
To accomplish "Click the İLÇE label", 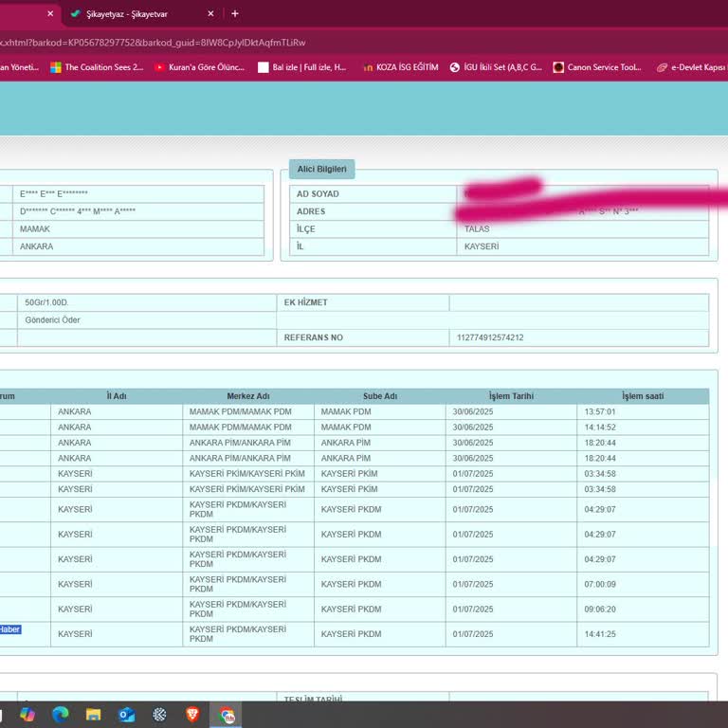I will (305, 228).
